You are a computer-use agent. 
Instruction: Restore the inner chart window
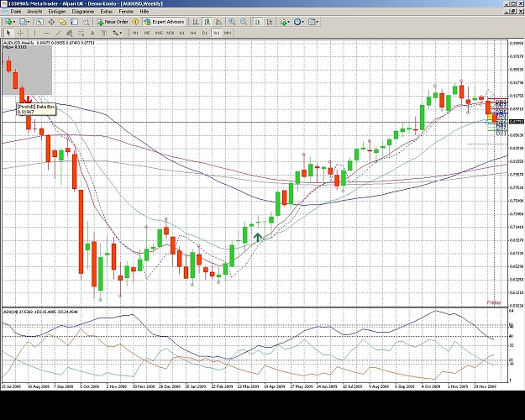tap(513, 12)
